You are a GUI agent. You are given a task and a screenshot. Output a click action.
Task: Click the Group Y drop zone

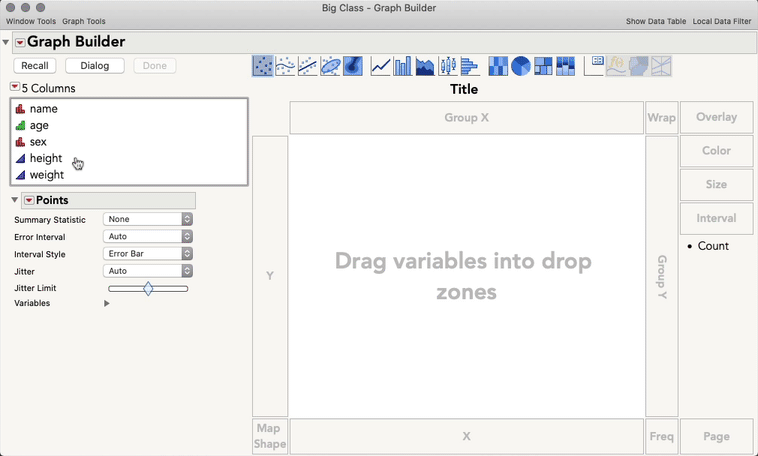(662, 276)
